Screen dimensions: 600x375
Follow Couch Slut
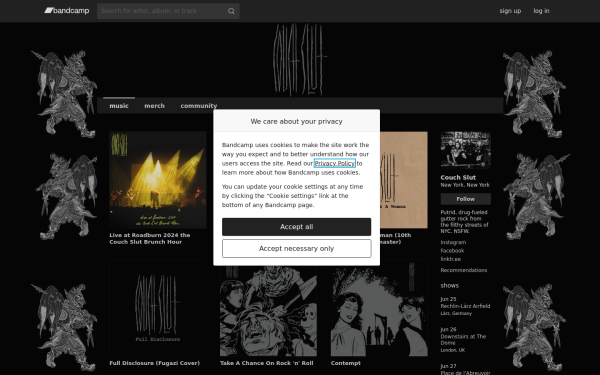(466, 199)
